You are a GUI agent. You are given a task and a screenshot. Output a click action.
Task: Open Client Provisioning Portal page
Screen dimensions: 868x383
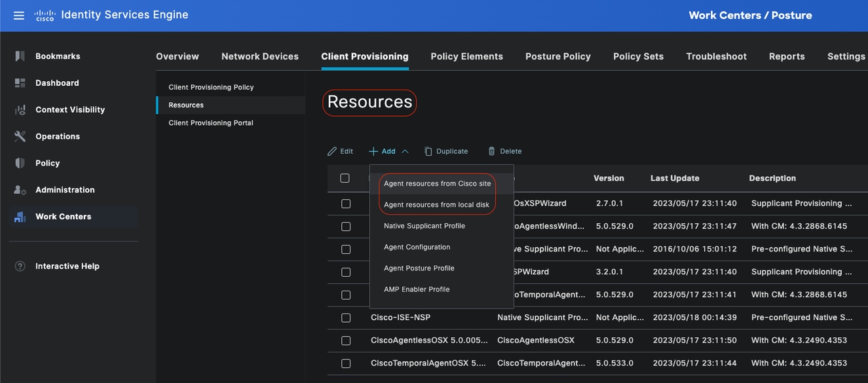click(211, 123)
